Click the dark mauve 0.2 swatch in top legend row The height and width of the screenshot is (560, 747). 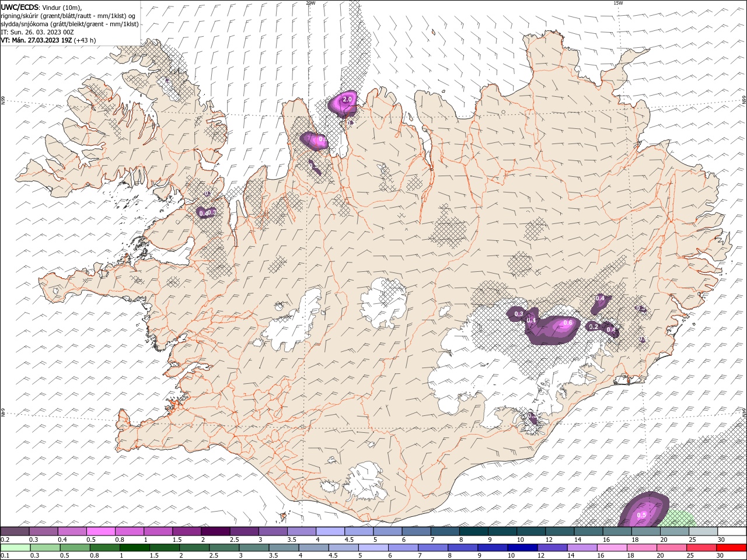pos(15,531)
